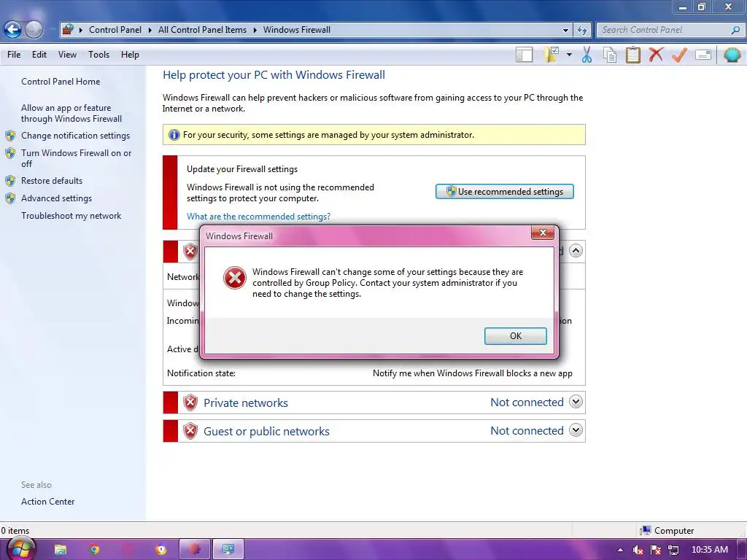Viewport: 747px width, 560px height.
Task: Click the red shield beside Guest or public networks
Action: [x=190, y=431]
